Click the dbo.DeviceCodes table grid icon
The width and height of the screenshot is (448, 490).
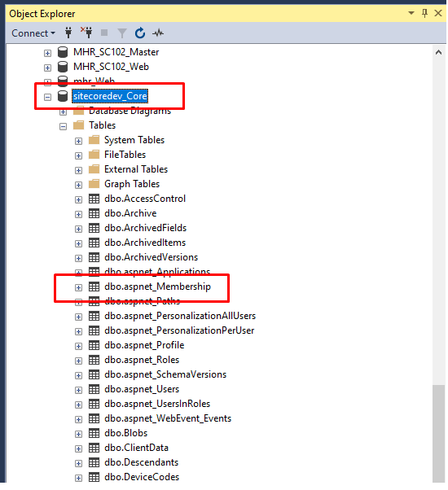[x=94, y=477]
